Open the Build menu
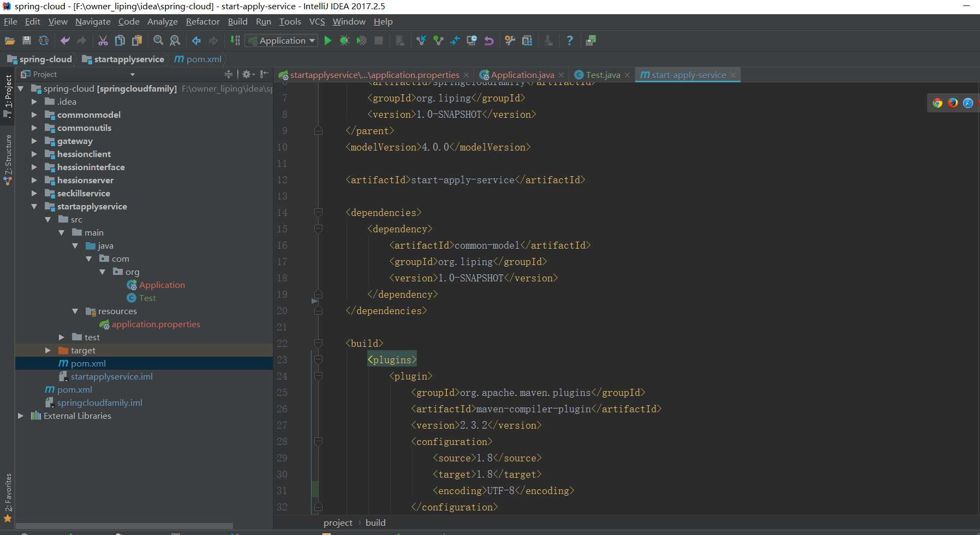 pyautogui.click(x=237, y=21)
